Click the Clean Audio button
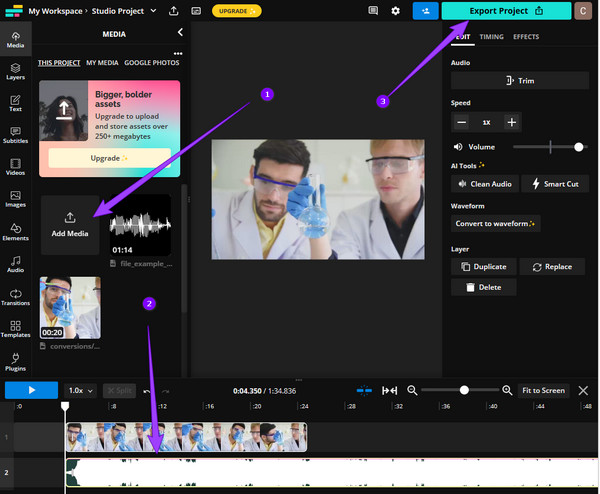This screenshot has width=600, height=494. [x=485, y=184]
